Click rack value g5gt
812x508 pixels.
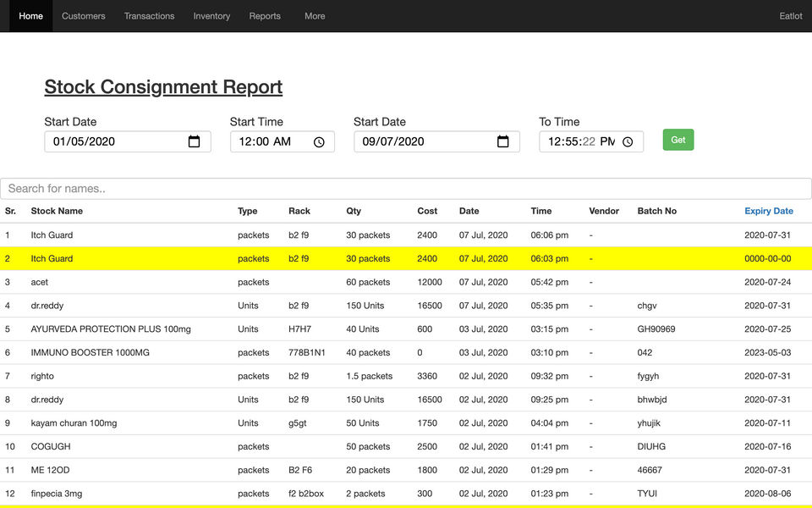pos(297,423)
